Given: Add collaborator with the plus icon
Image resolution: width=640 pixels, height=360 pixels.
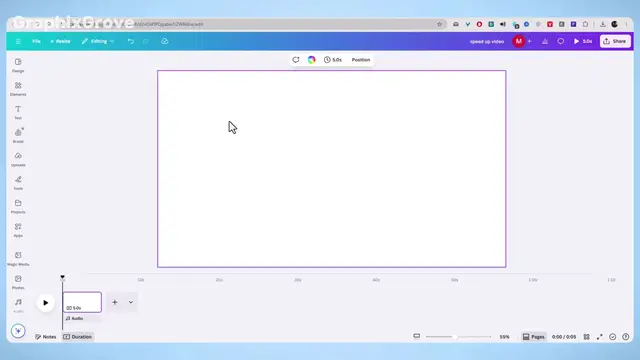Looking at the screenshot, I should [530, 41].
